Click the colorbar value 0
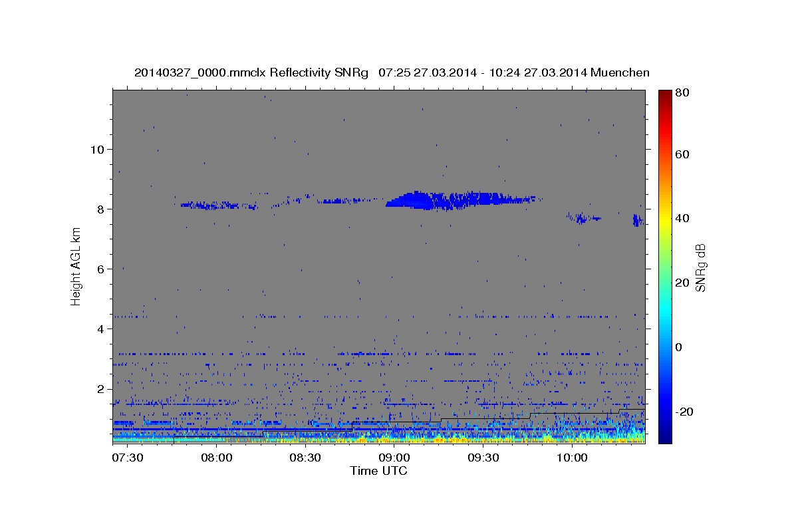This screenshot has height=532, width=798. [x=679, y=347]
